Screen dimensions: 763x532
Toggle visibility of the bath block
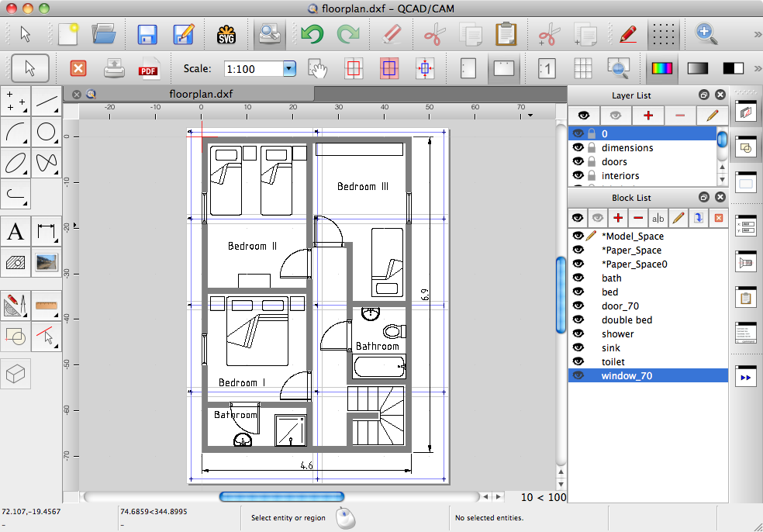tap(578, 278)
